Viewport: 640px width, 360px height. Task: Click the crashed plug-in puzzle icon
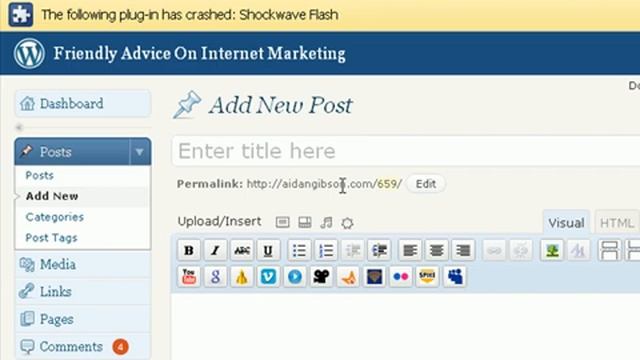tap(20, 14)
